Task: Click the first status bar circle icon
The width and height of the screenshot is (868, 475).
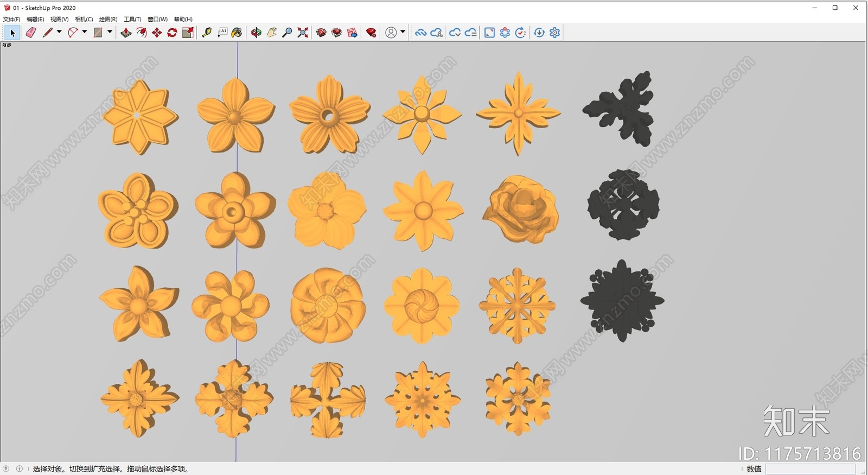Action: (x=7, y=468)
